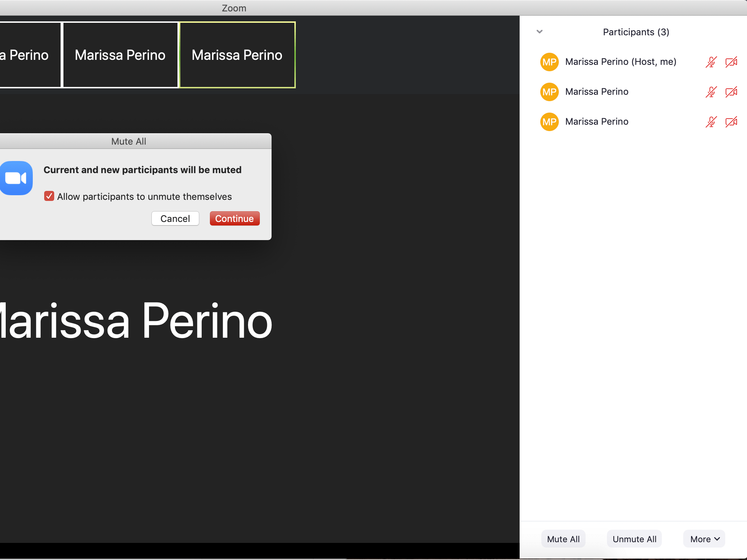Uncheck Allow participants to unmute themselves
The image size is (747, 560).
[49, 196]
